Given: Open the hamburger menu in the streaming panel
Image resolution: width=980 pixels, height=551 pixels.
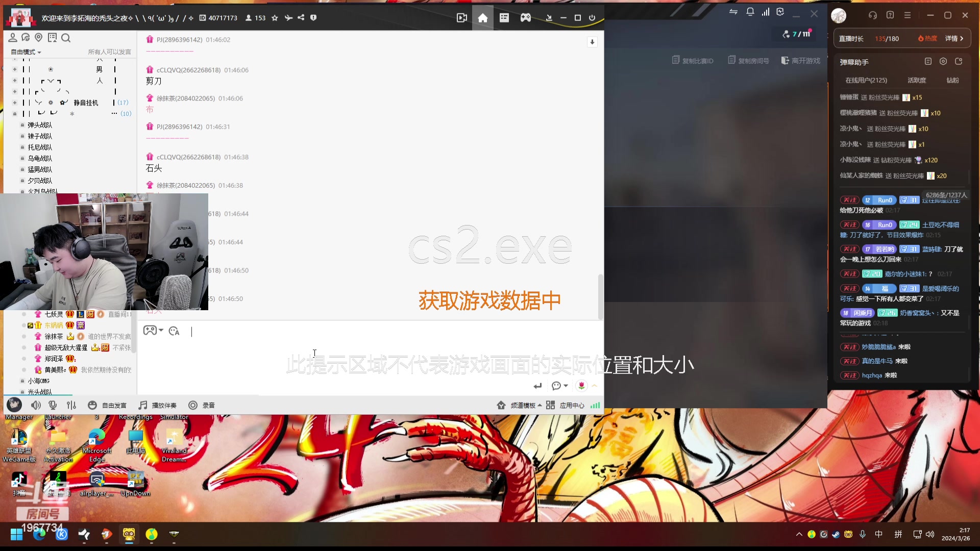Looking at the screenshot, I should [x=908, y=15].
